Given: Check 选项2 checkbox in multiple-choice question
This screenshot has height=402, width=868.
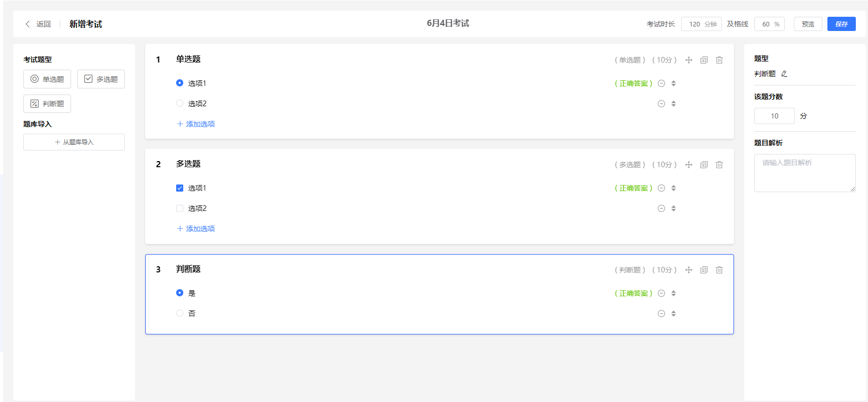Looking at the screenshot, I should point(180,208).
